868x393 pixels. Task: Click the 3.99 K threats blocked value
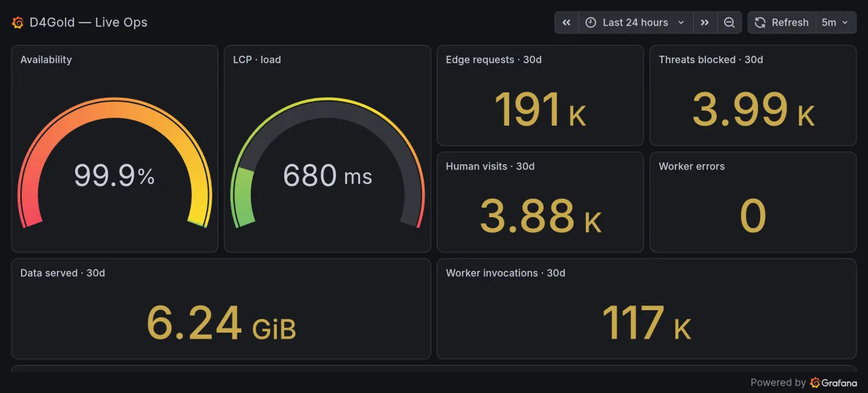753,109
